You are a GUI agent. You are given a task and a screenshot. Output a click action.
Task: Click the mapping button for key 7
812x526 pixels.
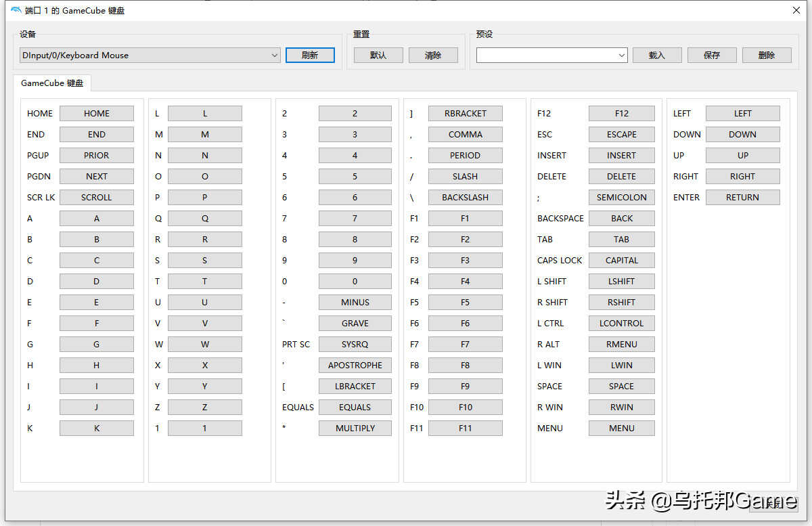(355, 219)
